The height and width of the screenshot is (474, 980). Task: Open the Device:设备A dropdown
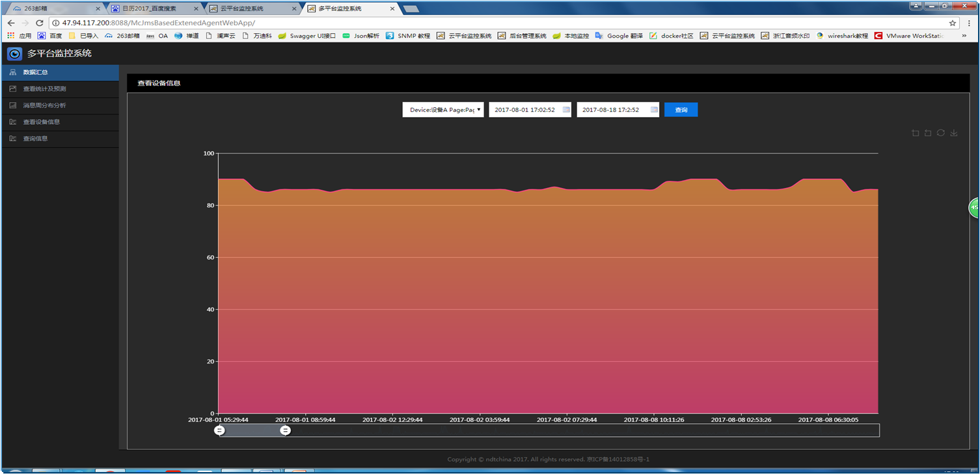[x=442, y=110]
